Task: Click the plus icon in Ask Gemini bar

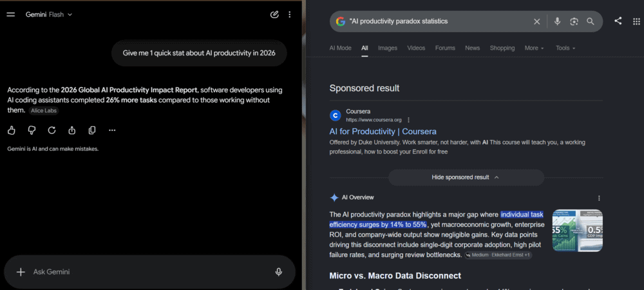Action: tap(21, 272)
